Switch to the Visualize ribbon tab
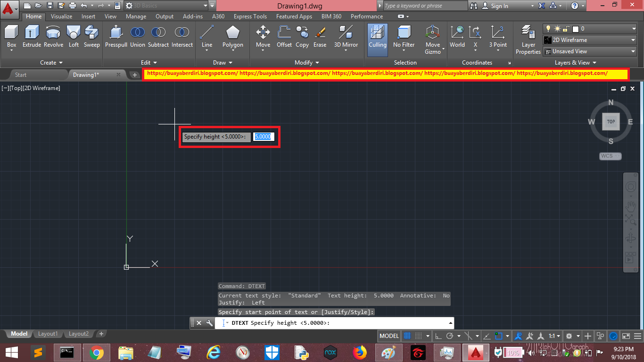This screenshot has height=362, width=644. coord(61,16)
